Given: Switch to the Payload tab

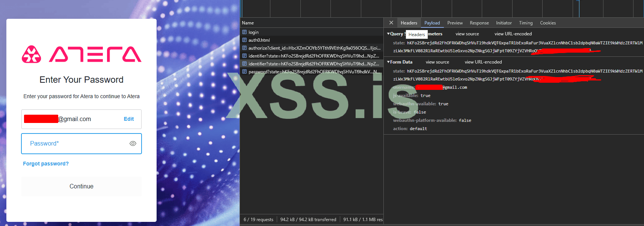Looking at the screenshot, I should [432, 23].
